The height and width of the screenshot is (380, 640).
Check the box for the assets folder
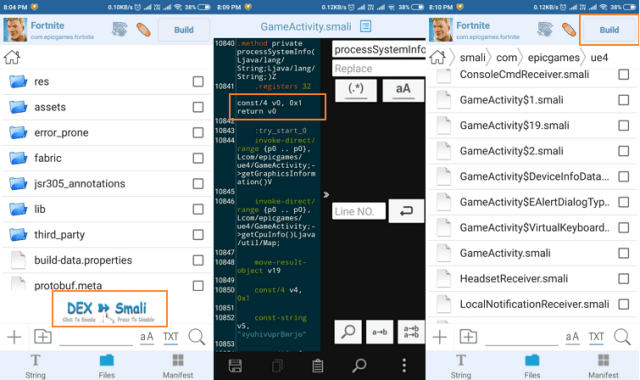pyautogui.click(x=198, y=107)
